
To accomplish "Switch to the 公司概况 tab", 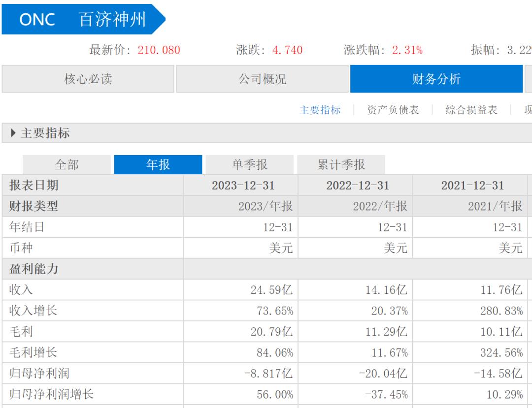I will 262,79.
